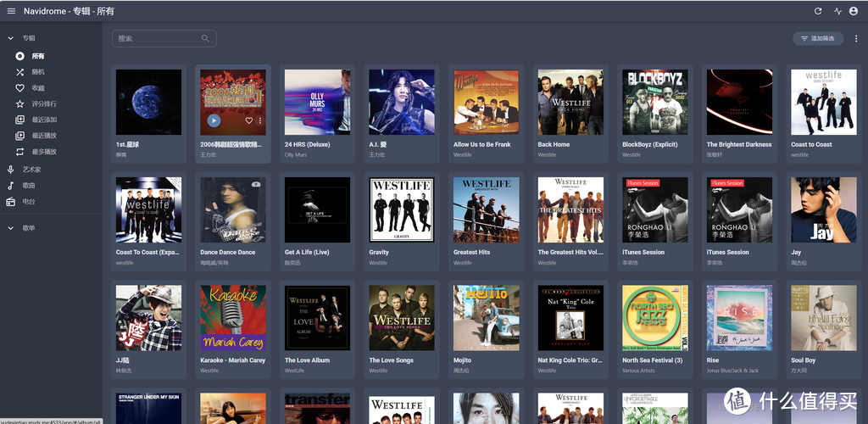Click the refresh icon in top bar
The width and height of the screenshot is (868, 424).
818,11
